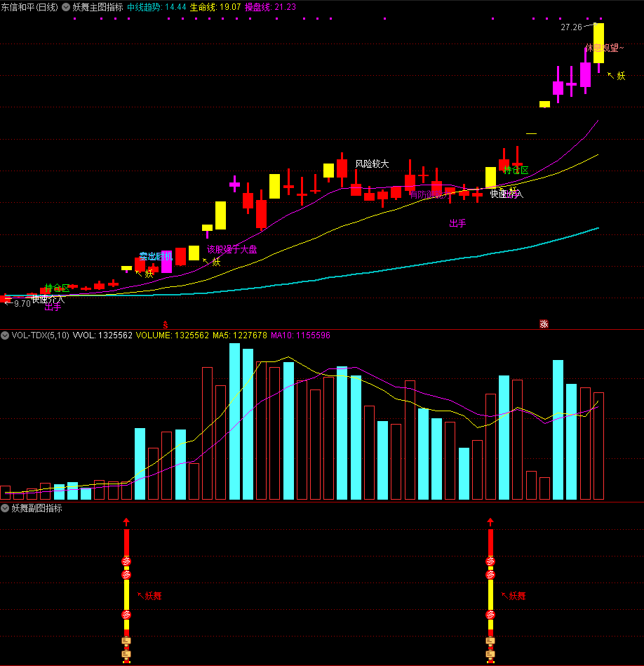Click the 9.70 low price label

(22, 304)
